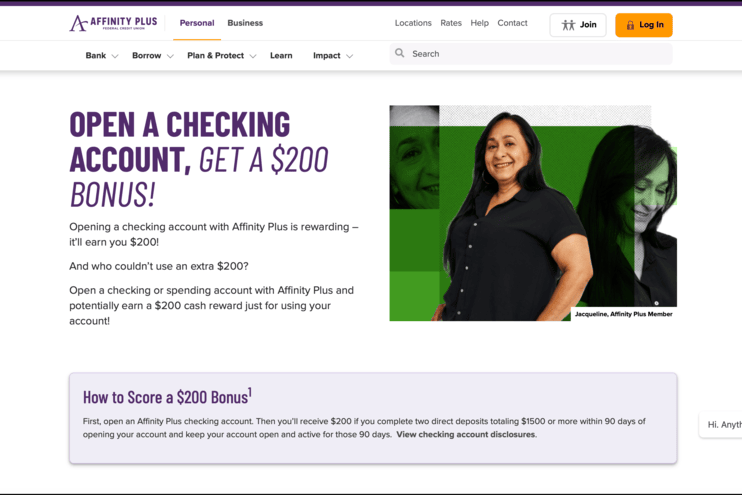Go to the Rates page
Viewport: 742px width, 495px height.
pyautogui.click(x=451, y=23)
